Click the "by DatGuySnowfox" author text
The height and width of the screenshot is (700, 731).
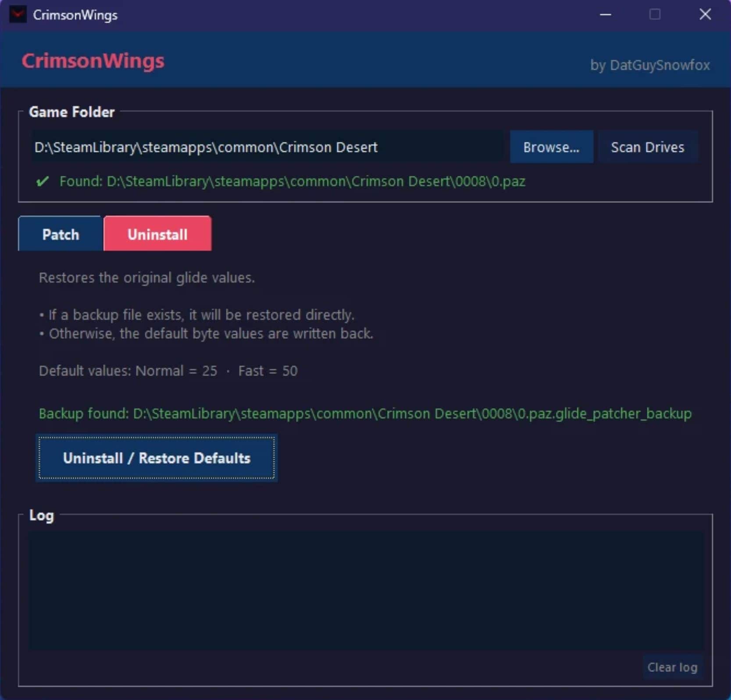point(649,65)
